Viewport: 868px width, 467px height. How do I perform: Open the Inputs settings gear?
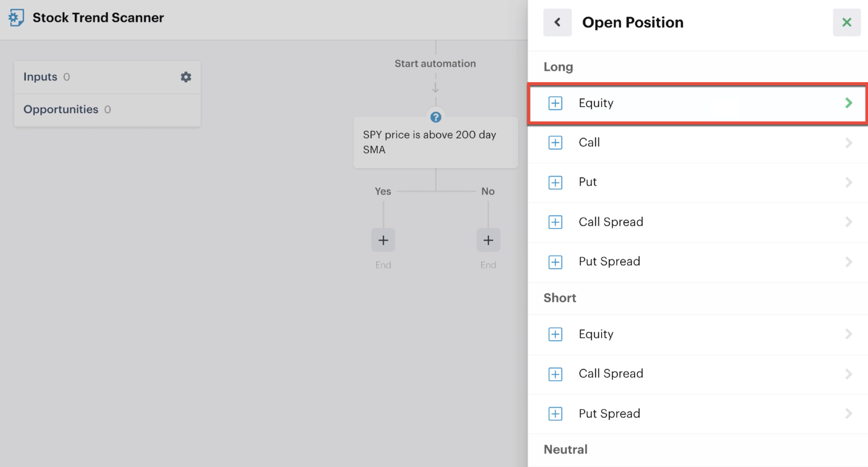(186, 77)
